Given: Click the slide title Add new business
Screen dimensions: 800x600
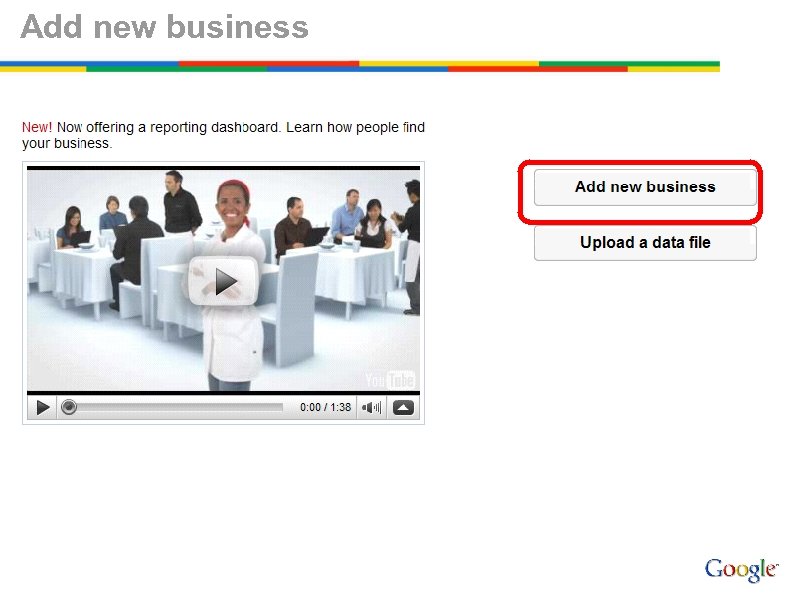Looking at the screenshot, I should point(165,27).
